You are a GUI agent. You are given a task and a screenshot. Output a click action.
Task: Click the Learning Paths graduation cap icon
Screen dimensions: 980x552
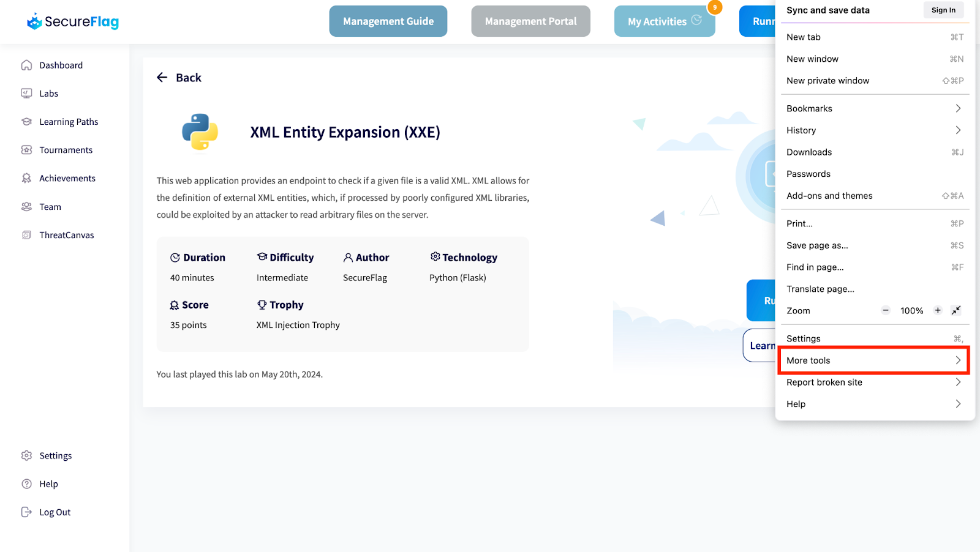pyautogui.click(x=26, y=121)
